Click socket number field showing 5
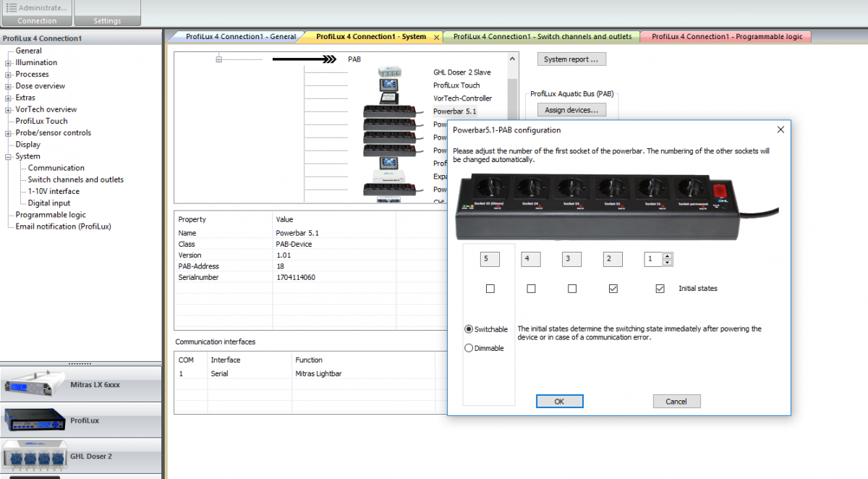868x479 pixels. coord(490,258)
